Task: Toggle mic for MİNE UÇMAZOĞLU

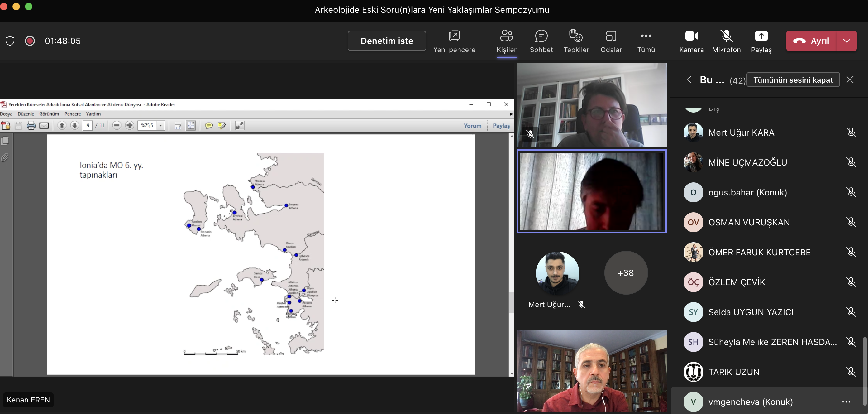Action: pos(851,162)
